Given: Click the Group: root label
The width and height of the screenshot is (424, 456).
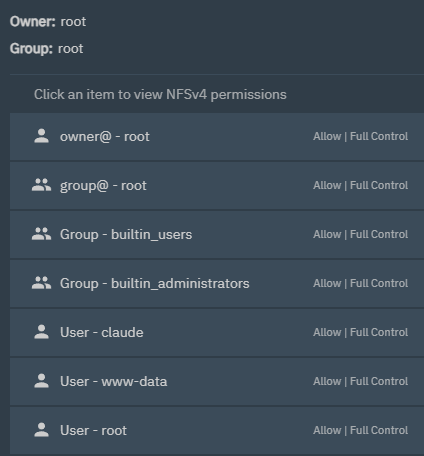Looking at the screenshot, I should click(x=47, y=49).
